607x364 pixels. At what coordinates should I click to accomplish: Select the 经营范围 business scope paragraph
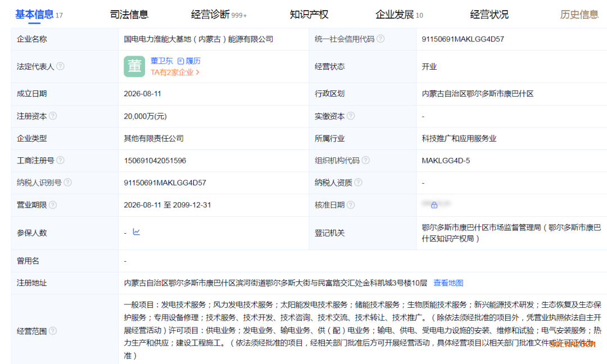pos(363,330)
